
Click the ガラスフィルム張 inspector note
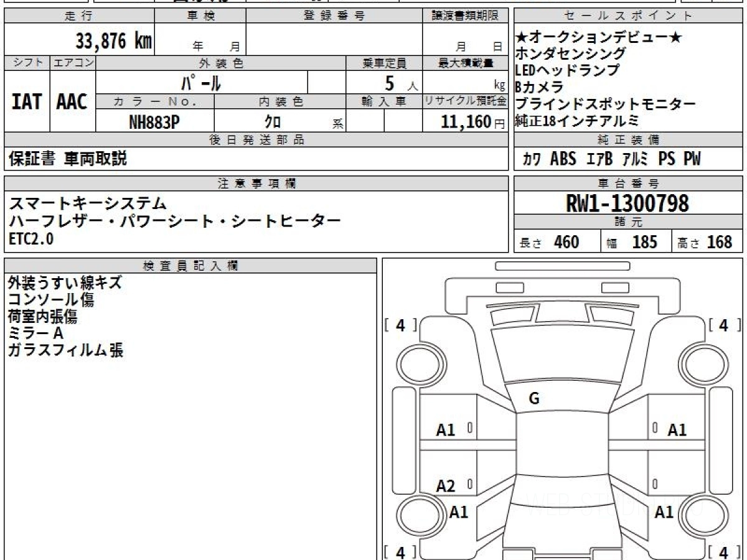pos(65,350)
